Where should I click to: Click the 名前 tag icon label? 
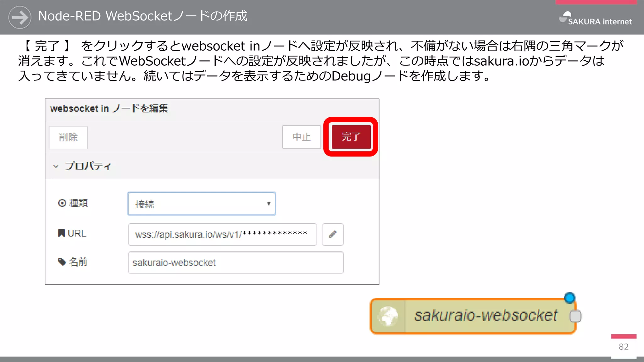73,262
